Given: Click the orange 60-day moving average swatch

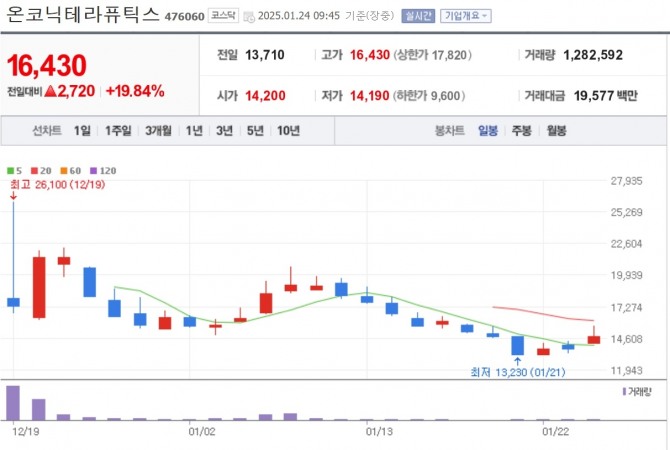Looking at the screenshot, I should coord(64,171).
